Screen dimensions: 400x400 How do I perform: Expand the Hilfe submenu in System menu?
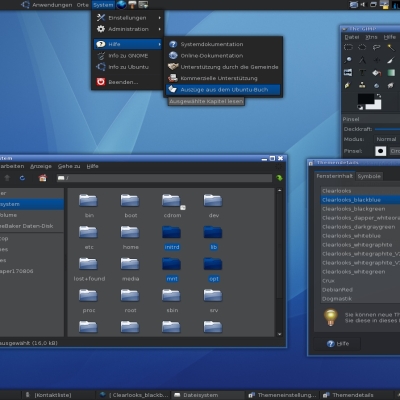click(x=128, y=44)
